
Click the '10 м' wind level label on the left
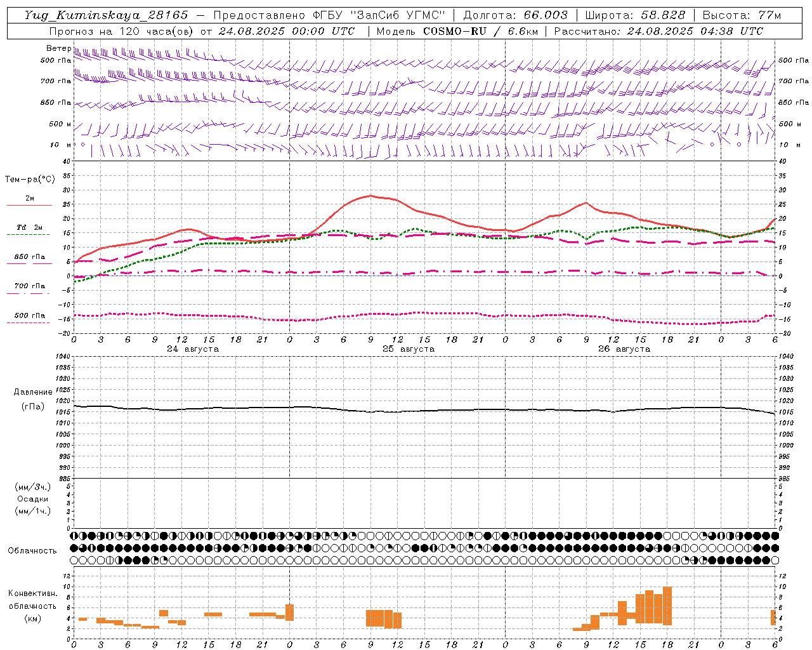pyautogui.click(x=61, y=145)
